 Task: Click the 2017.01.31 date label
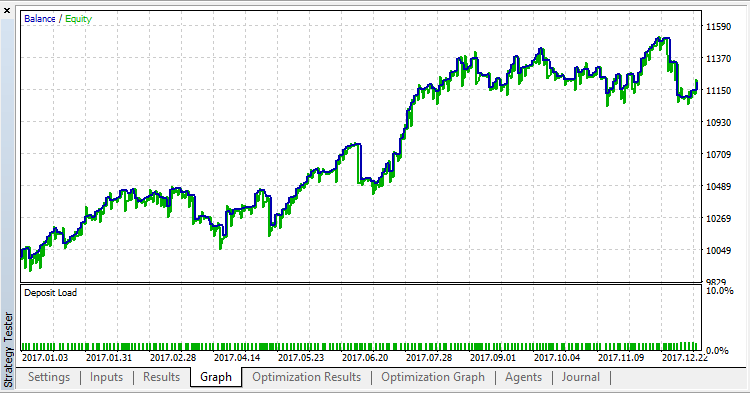[x=109, y=358]
